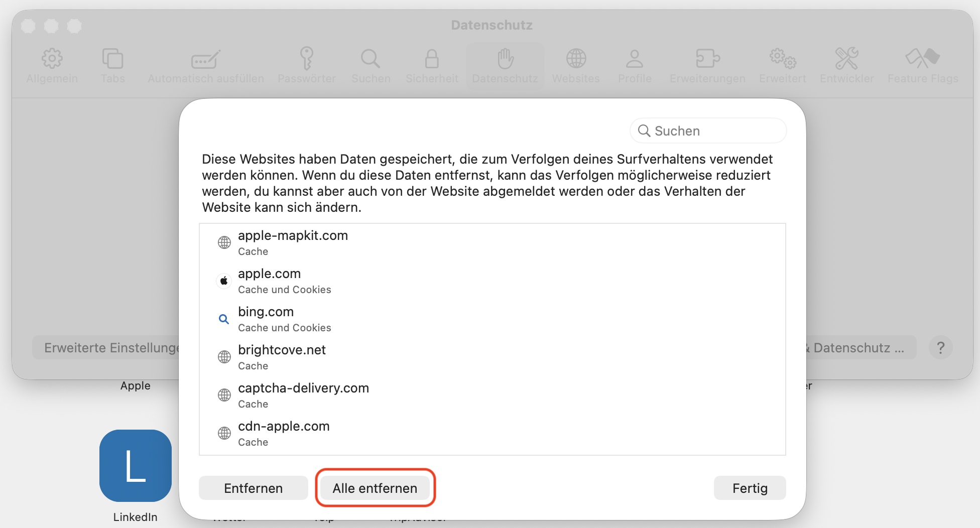Focus the Suchen search field in the dialog

(x=708, y=130)
